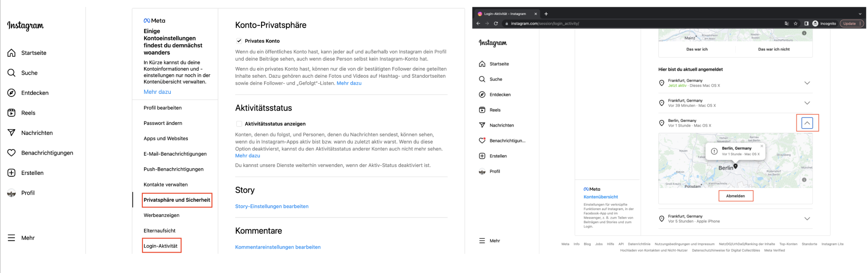Collapse the Berlin, Germany session details
Viewport: 868px width, 273px height.
(x=807, y=123)
